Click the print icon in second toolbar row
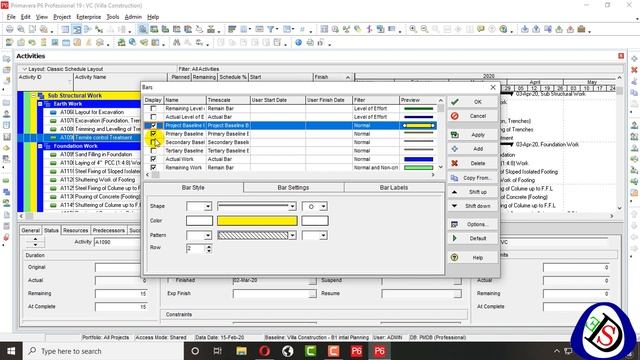Image resolution: width=640 pixels, height=360 pixels. (x=310, y=42)
